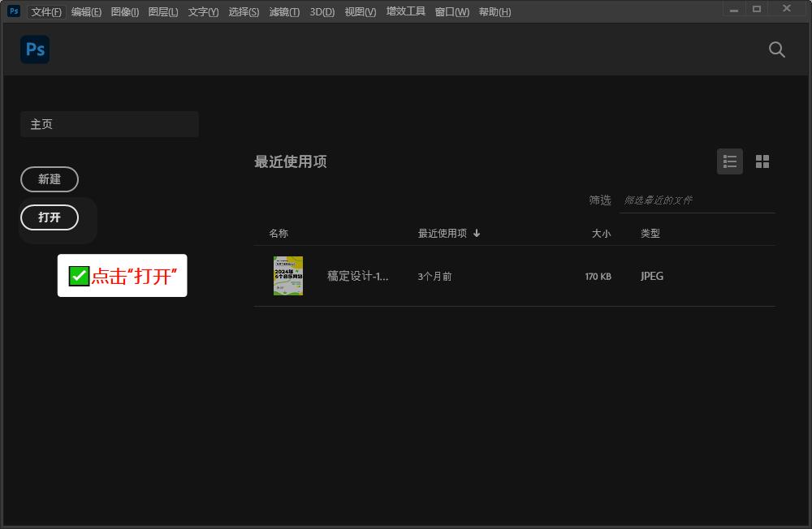This screenshot has height=529, width=812.
Task: Open the 帮助(H) menu
Action: coord(495,11)
